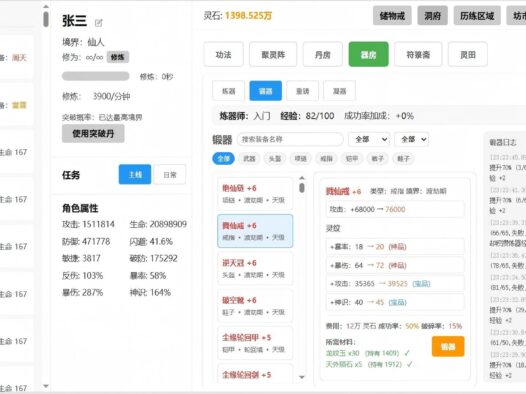Click the 灵石 amount 1398.525万
The image size is (526, 394).
(x=248, y=15)
